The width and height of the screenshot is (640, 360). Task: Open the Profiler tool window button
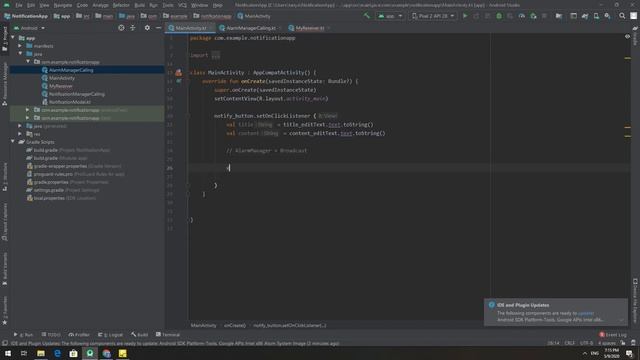pos(79,334)
